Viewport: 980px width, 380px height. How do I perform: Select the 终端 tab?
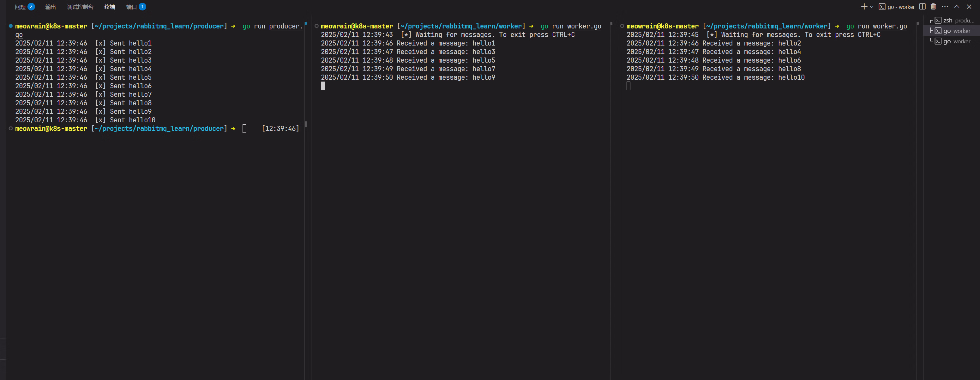[110, 7]
